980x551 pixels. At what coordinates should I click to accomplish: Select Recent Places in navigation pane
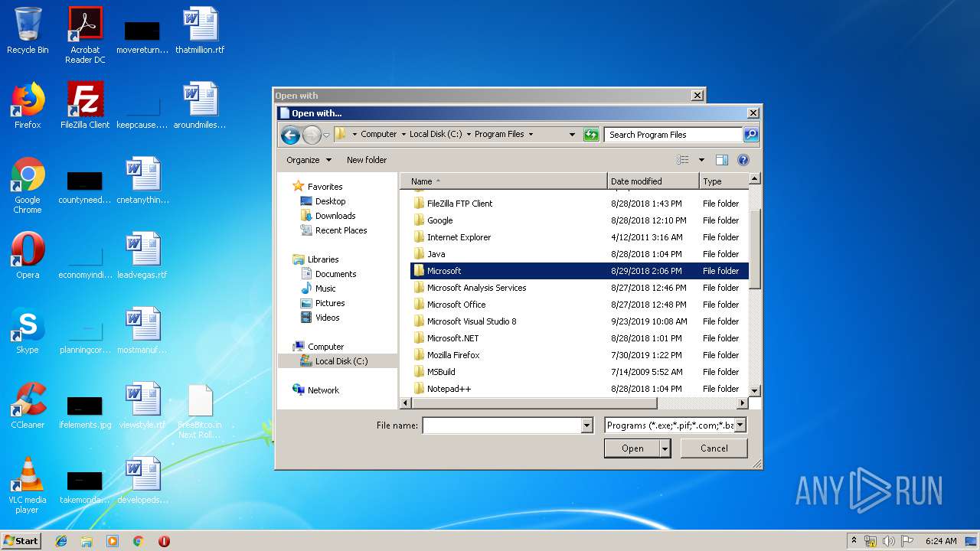[341, 230]
